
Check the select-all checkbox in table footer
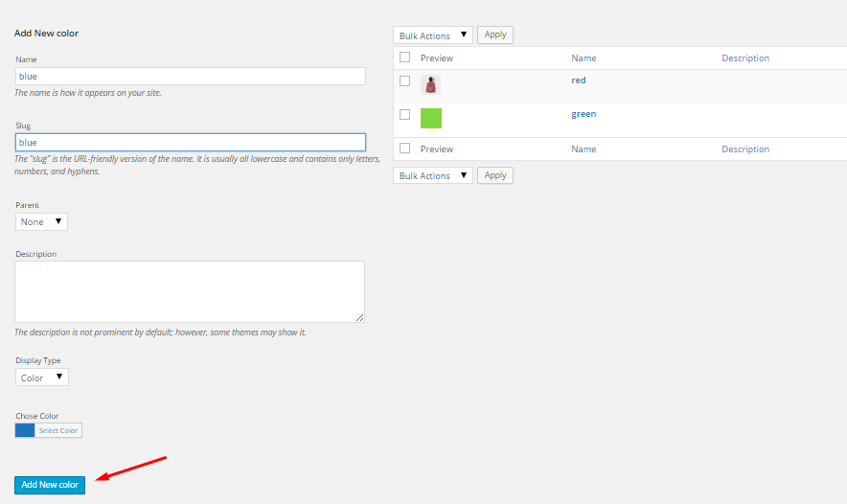[x=404, y=149]
